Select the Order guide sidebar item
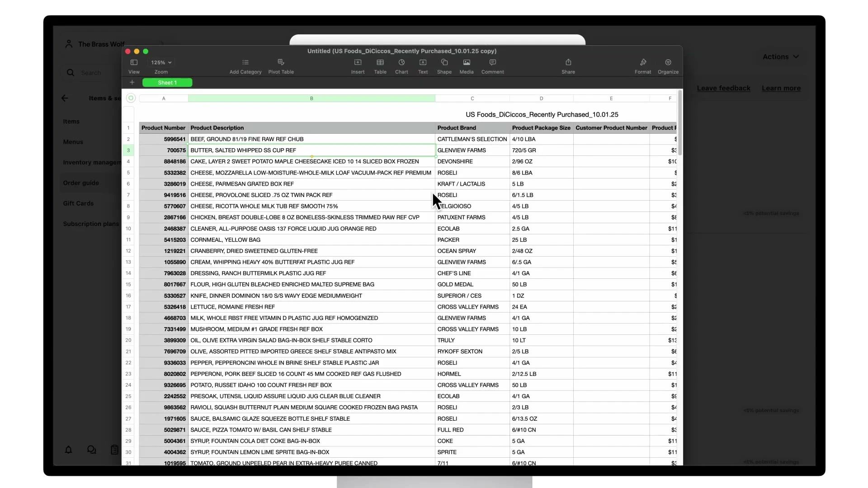This screenshot has height=488, width=868. pyautogui.click(x=81, y=183)
